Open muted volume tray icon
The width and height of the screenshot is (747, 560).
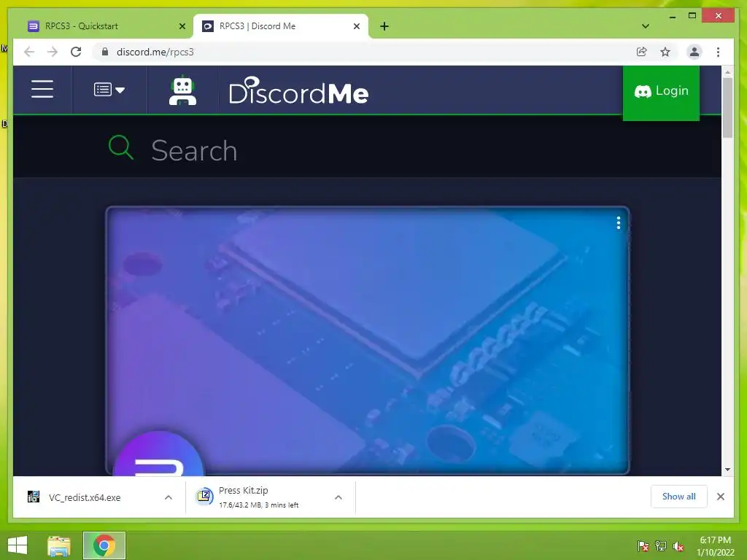pyautogui.click(x=678, y=546)
